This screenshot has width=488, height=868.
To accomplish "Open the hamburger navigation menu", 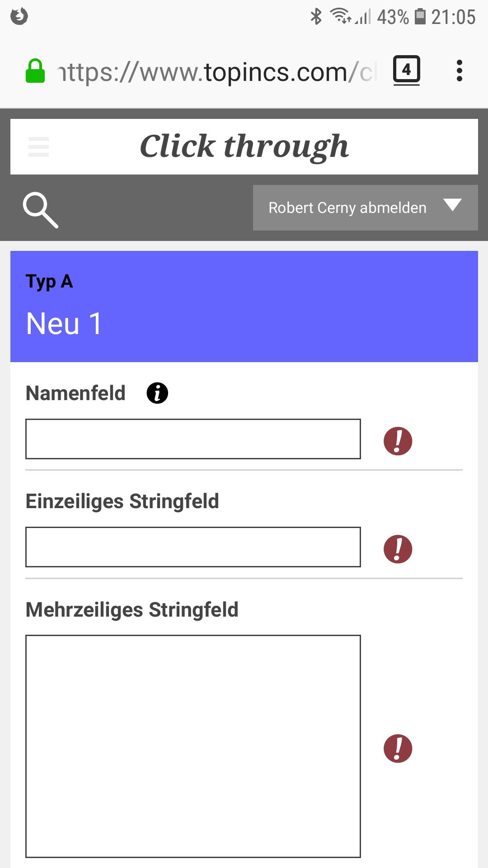I will tap(38, 147).
